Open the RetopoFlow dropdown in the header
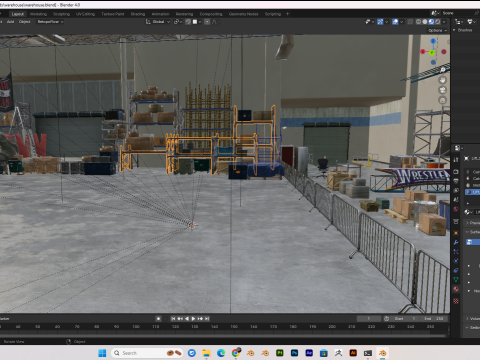480x360 pixels. coord(50,22)
